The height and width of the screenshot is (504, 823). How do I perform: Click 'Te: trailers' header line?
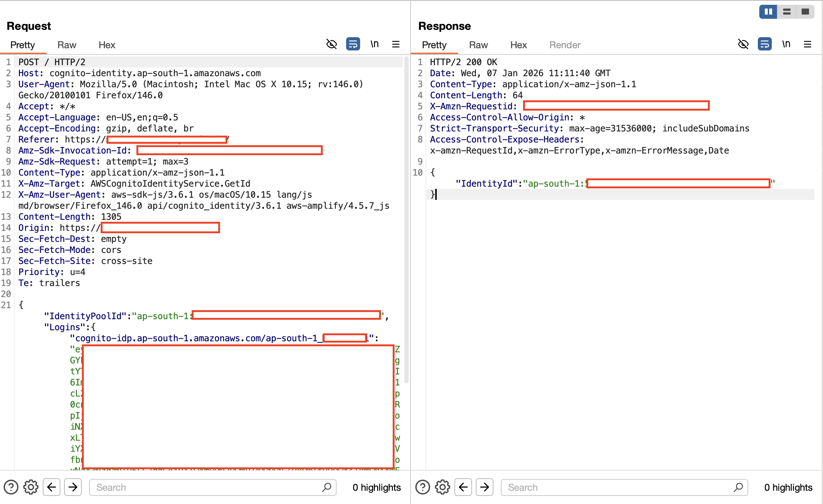click(x=49, y=283)
